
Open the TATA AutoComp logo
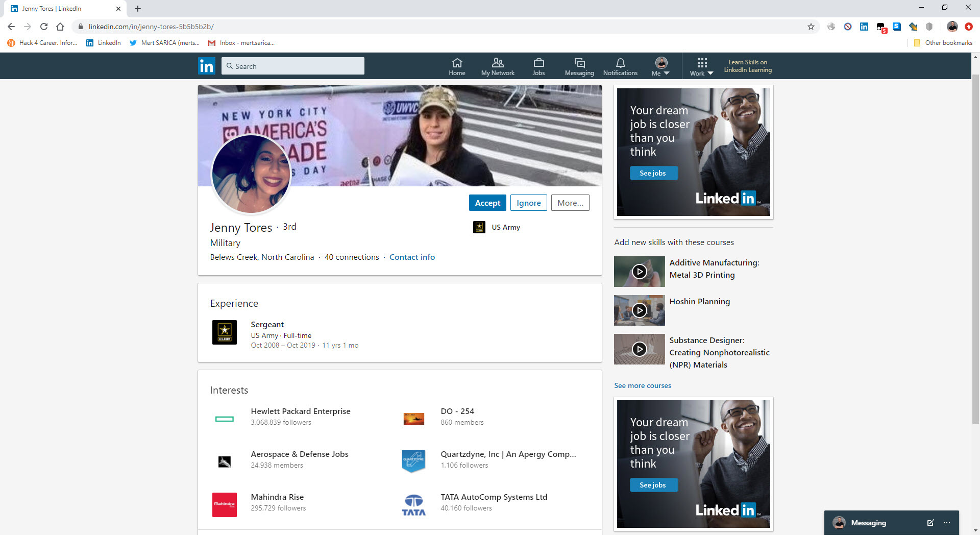[x=414, y=505]
